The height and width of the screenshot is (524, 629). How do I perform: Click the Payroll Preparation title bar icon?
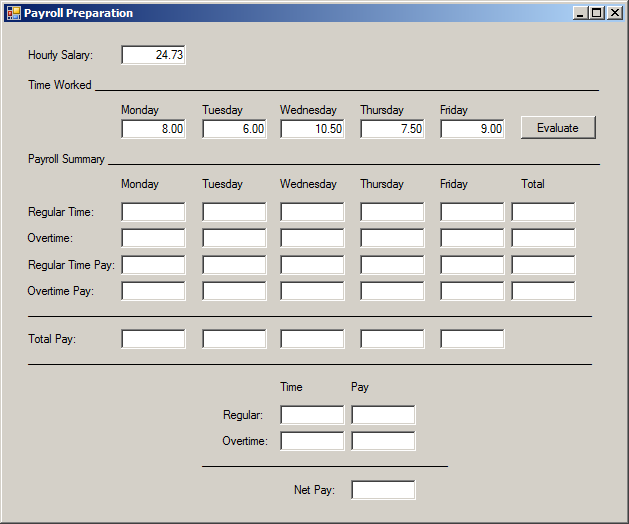pyautogui.click(x=14, y=13)
